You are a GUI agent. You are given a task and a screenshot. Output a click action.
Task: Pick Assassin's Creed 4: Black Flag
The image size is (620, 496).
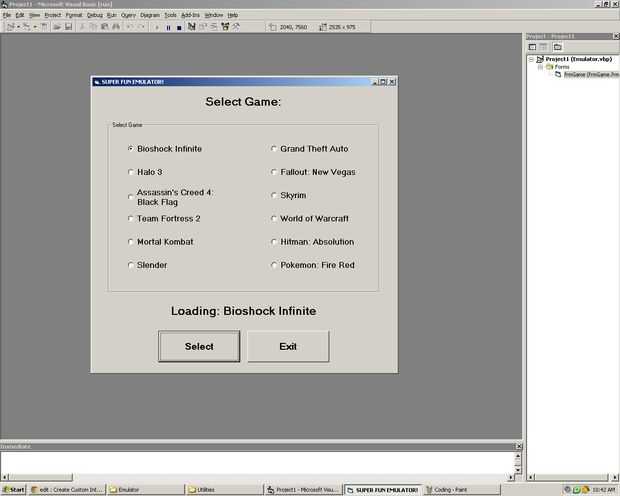pyautogui.click(x=130, y=197)
